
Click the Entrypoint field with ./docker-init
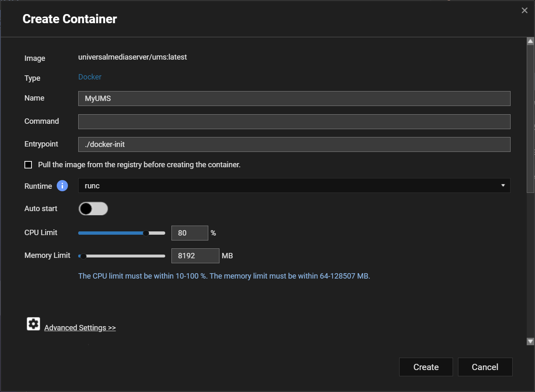click(x=294, y=144)
